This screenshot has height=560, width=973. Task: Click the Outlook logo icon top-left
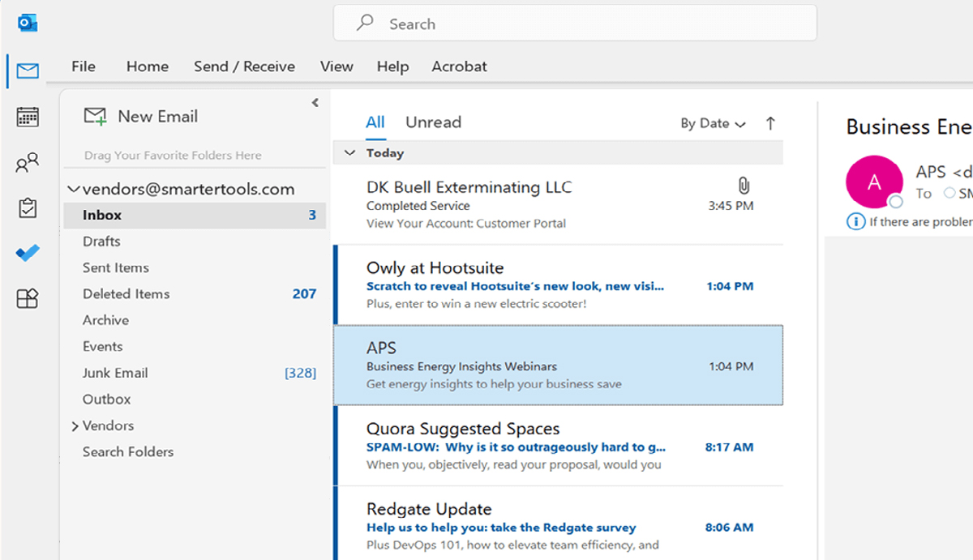click(x=28, y=23)
